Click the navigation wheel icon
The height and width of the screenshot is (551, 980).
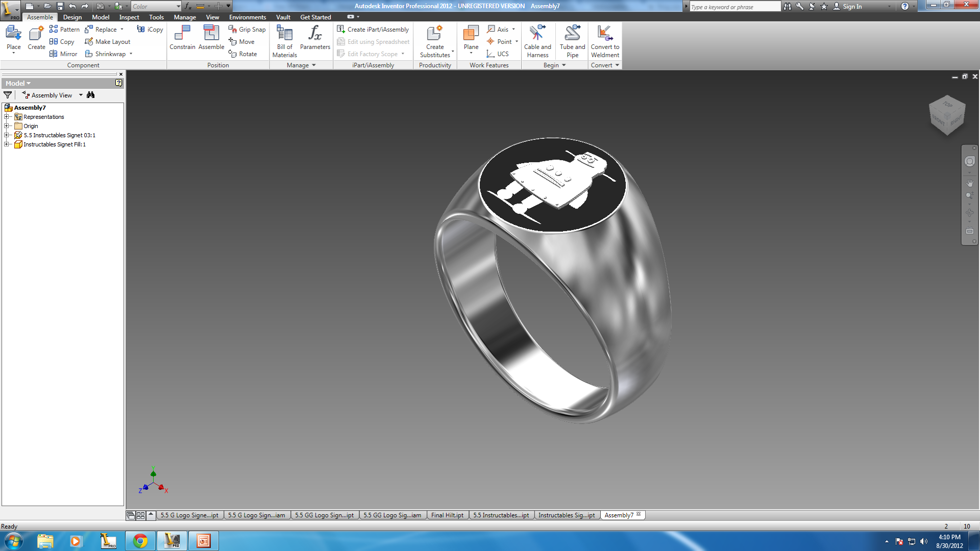click(970, 161)
